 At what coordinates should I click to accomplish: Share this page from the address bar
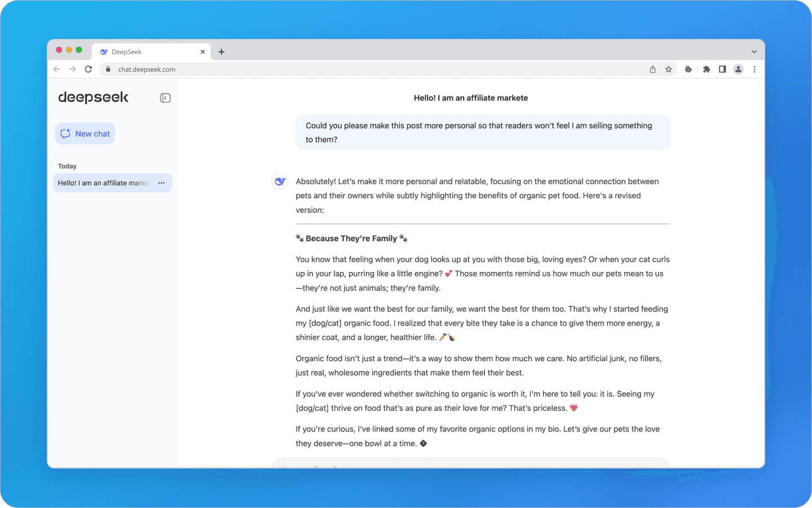pyautogui.click(x=652, y=69)
